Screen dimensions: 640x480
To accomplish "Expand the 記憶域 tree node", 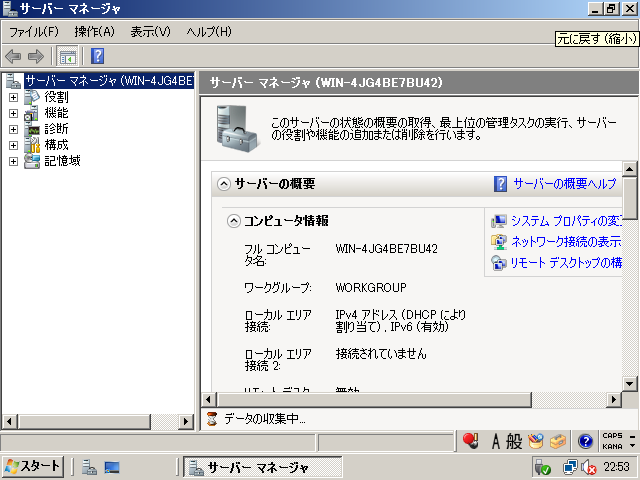I will click(13, 161).
